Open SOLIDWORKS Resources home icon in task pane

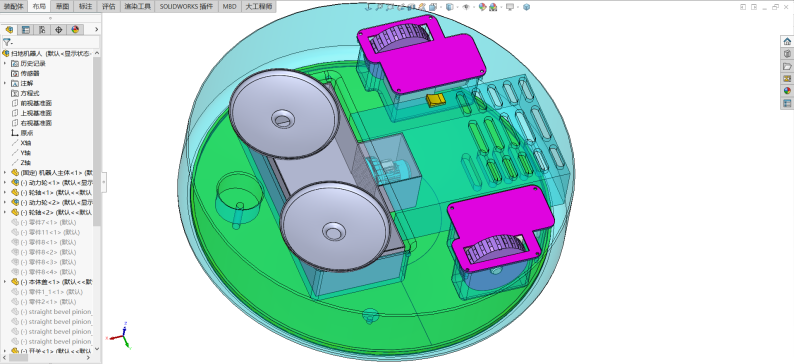click(x=787, y=42)
